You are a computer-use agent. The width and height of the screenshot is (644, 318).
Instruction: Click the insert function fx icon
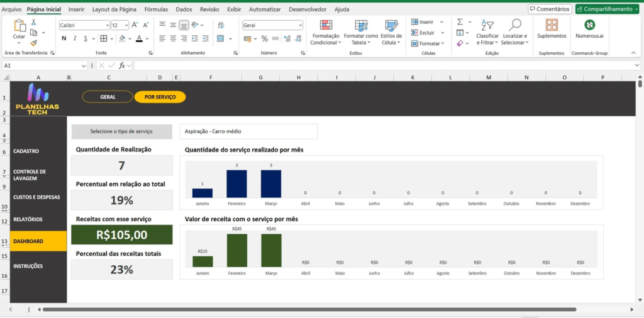[123, 65]
